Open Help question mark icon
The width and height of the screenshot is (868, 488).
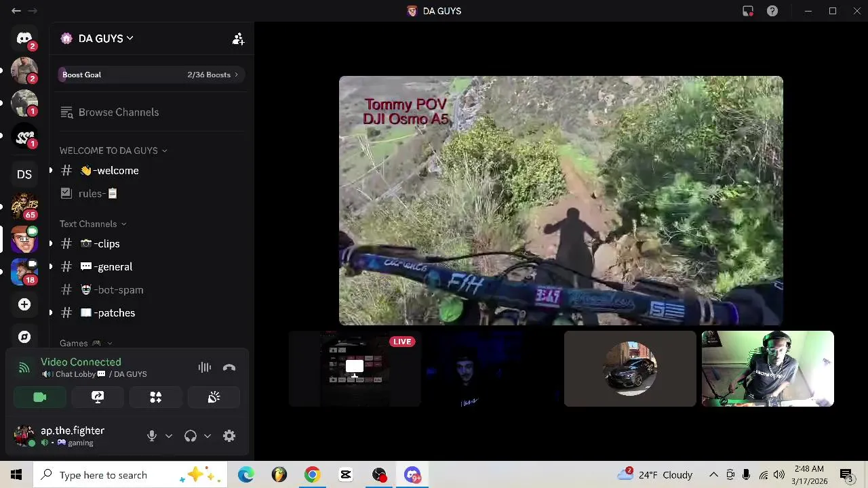pos(772,11)
